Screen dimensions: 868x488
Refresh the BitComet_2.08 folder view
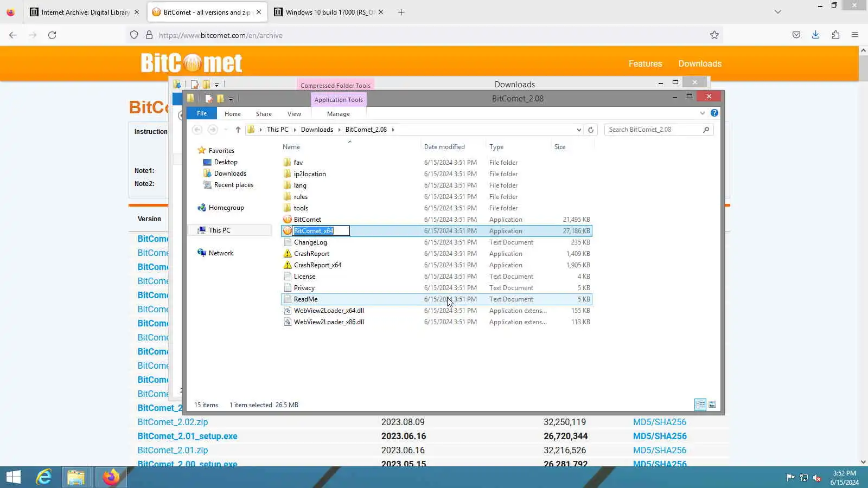(591, 130)
